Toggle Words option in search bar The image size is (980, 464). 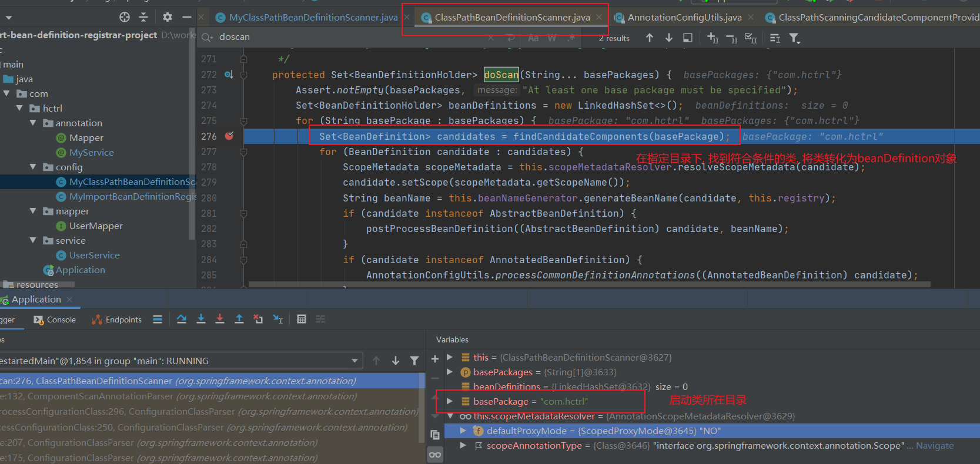(x=552, y=38)
